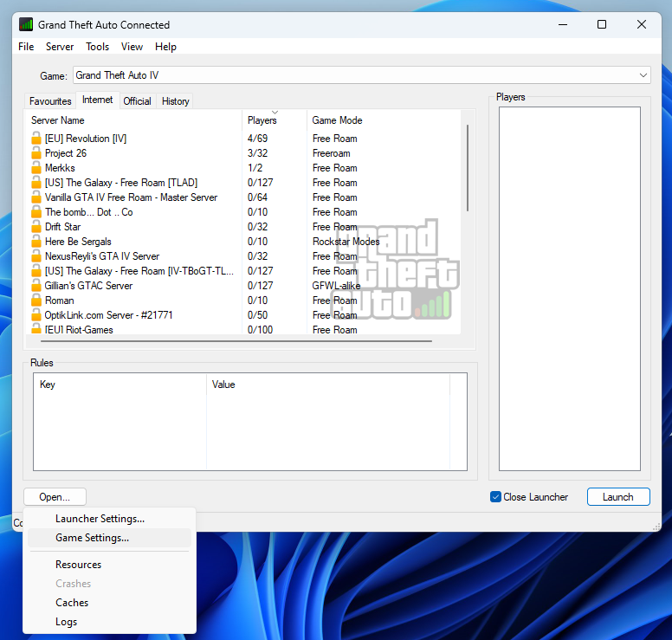Click the 1/2 players count cell
The width and height of the screenshot is (672, 640).
[x=255, y=168]
